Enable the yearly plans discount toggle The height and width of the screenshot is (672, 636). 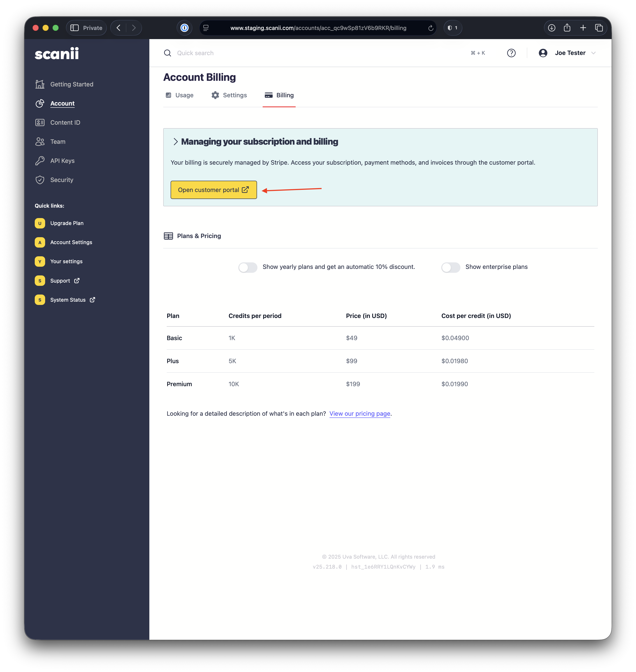247,267
